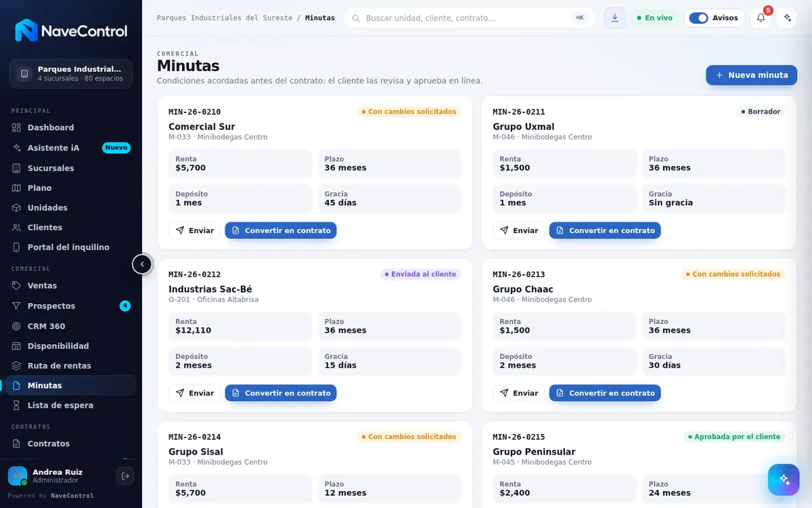812x508 pixels.
Task: Open Dashboard in the sidebar
Action: point(71,127)
